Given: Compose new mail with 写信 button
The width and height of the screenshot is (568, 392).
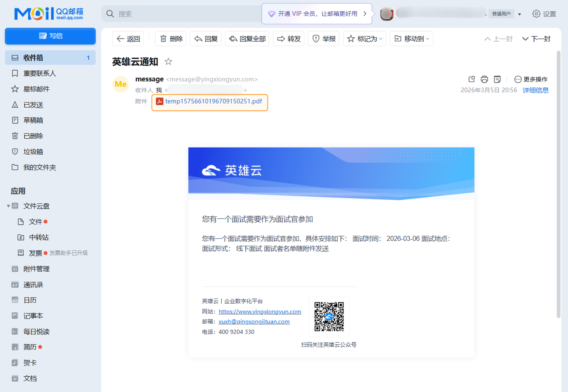Looking at the screenshot, I should coord(50,36).
